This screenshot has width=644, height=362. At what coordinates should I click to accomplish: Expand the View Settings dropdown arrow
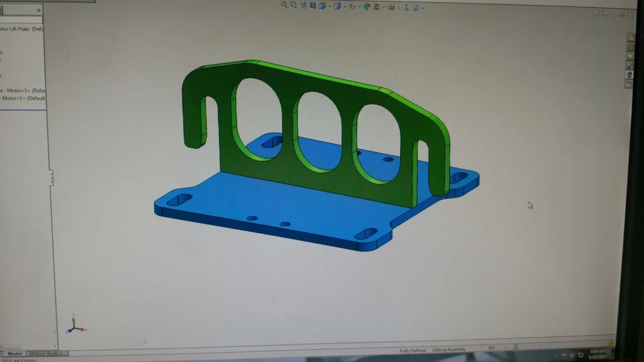click(x=398, y=8)
